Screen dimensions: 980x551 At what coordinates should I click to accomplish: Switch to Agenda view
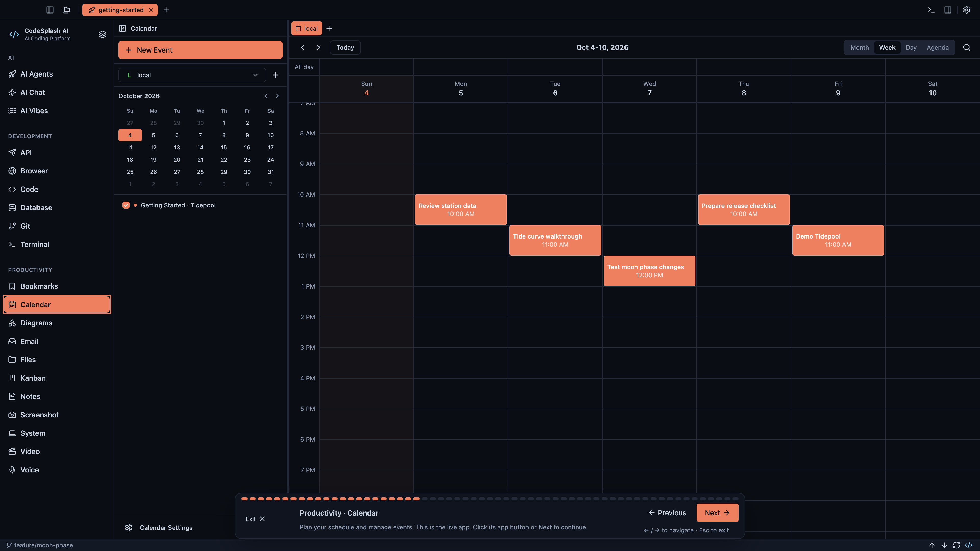[x=938, y=47]
